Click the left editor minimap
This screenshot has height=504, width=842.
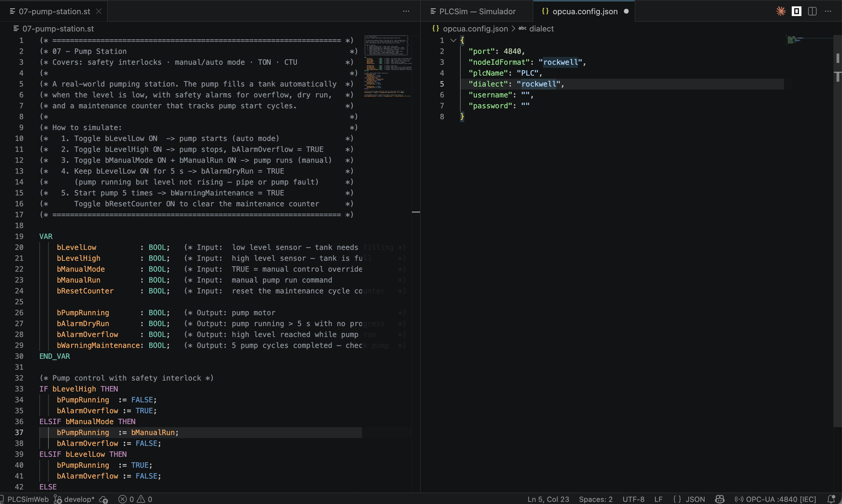[387, 66]
